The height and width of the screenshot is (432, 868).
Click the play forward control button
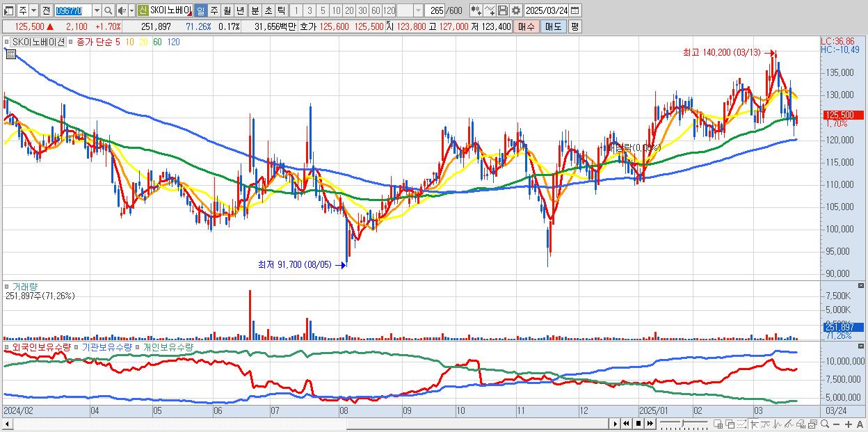pyautogui.click(x=615, y=424)
